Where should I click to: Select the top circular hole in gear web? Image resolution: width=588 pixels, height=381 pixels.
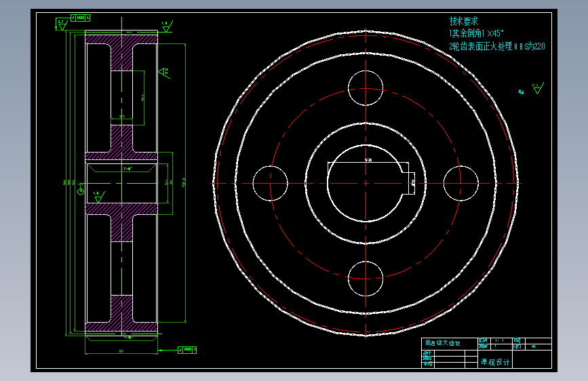point(366,88)
